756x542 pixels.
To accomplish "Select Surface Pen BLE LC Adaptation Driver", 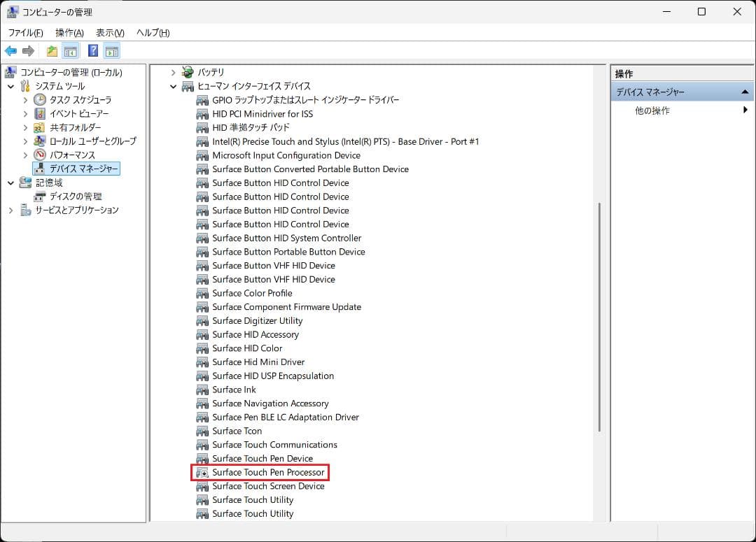I will [286, 418].
